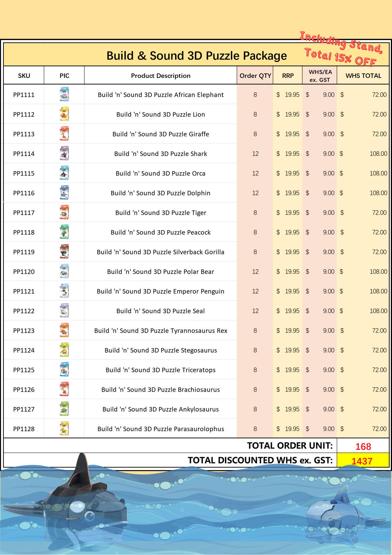Click the 'Build & Sound 3D Puzzle Package' title
392x555 pixels.
coord(196,56)
